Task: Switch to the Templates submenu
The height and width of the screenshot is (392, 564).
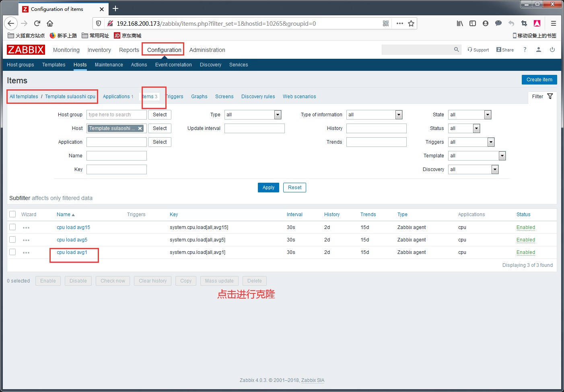Action: [x=54, y=65]
